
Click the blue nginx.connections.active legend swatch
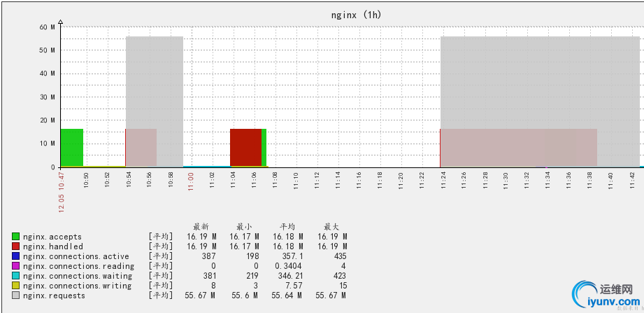point(15,256)
